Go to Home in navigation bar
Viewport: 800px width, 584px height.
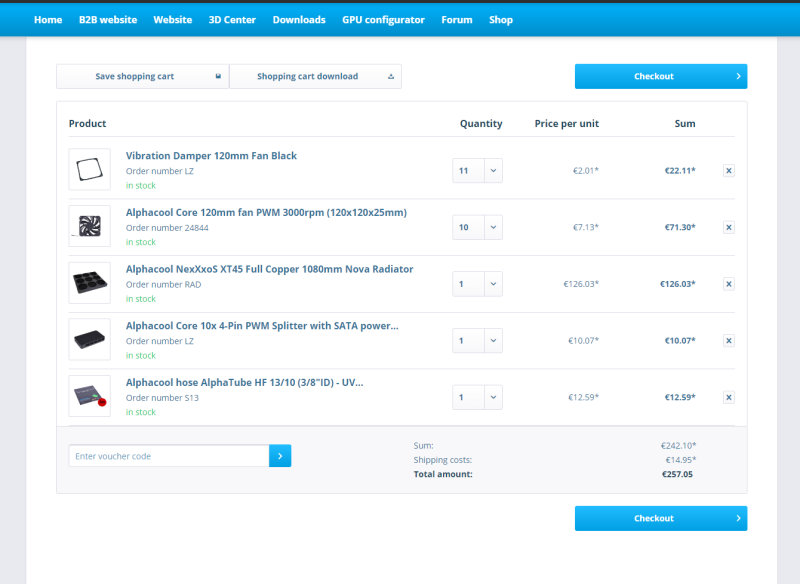pos(48,19)
